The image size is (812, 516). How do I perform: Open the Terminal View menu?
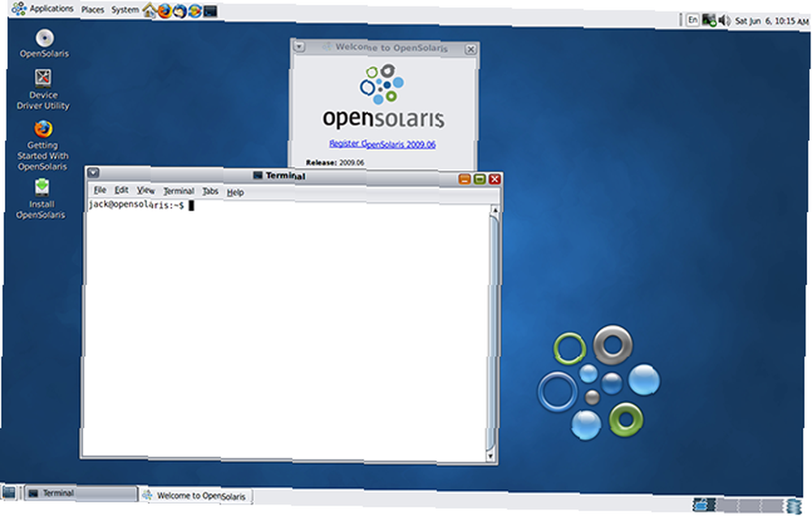click(x=145, y=191)
